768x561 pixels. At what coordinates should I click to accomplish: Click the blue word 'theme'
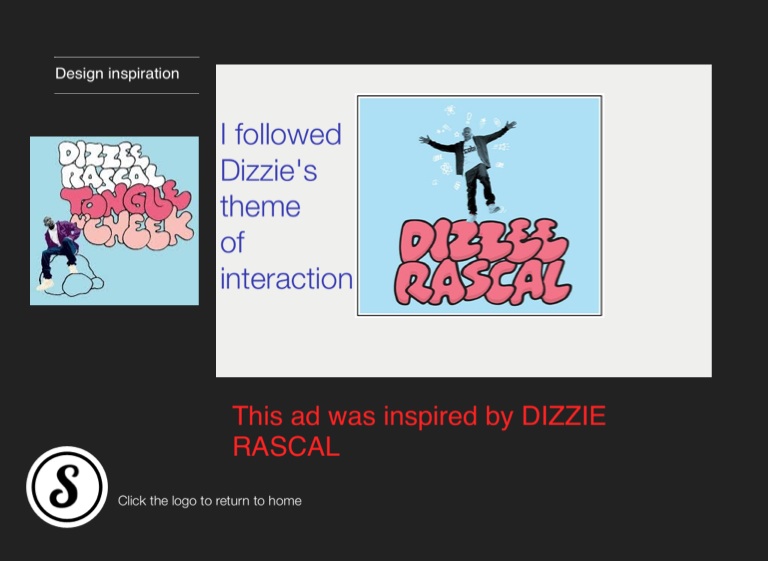pyautogui.click(x=260, y=206)
